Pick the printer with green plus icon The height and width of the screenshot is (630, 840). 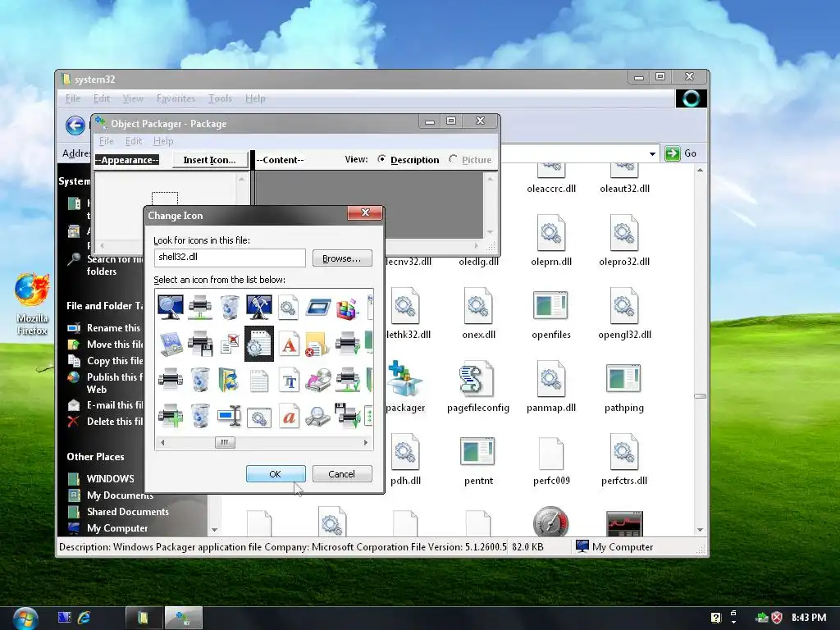point(171,417)
